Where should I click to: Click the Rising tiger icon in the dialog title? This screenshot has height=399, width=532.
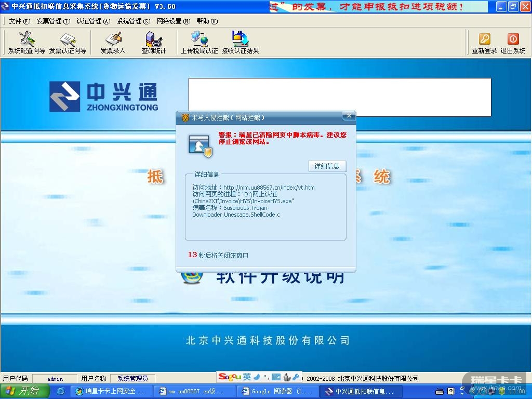point(185,118)
